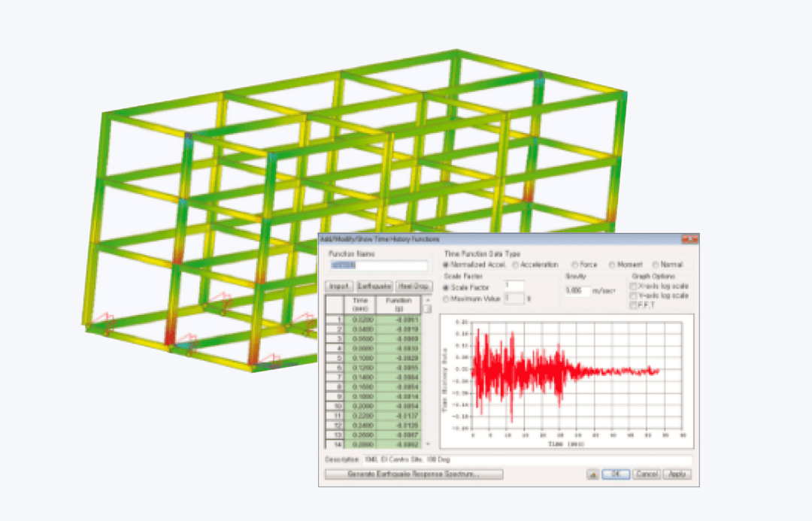The width and height of the screenshot is (812, 521).
Task: Click the Heel Drop button
Action: (x=414, y=286)
